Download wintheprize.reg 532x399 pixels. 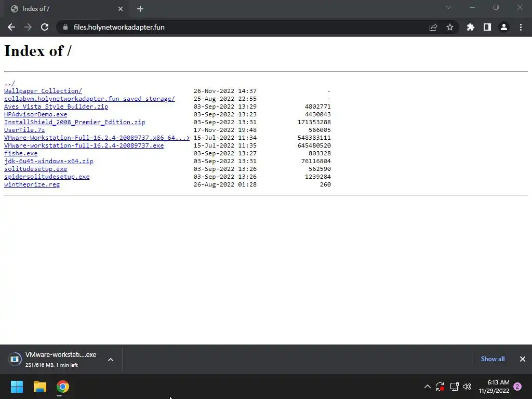pyautogui.click(x=32, y=184)
